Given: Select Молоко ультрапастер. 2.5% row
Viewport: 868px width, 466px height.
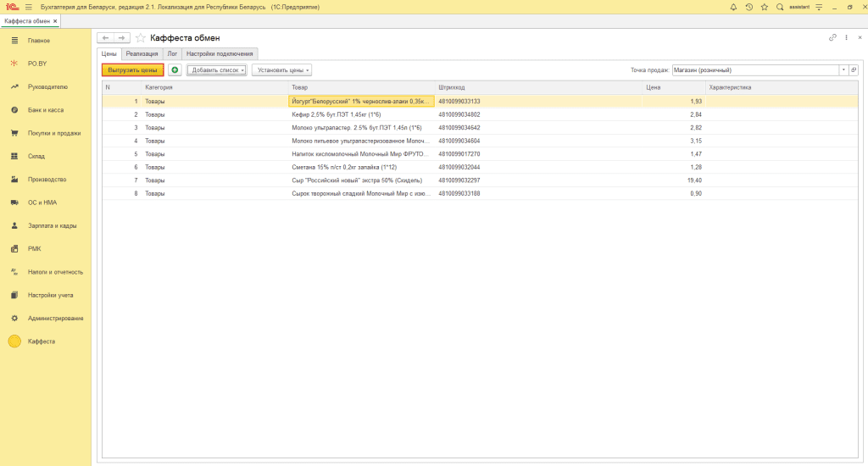Looking at the screenshot, I should [480, 128].
